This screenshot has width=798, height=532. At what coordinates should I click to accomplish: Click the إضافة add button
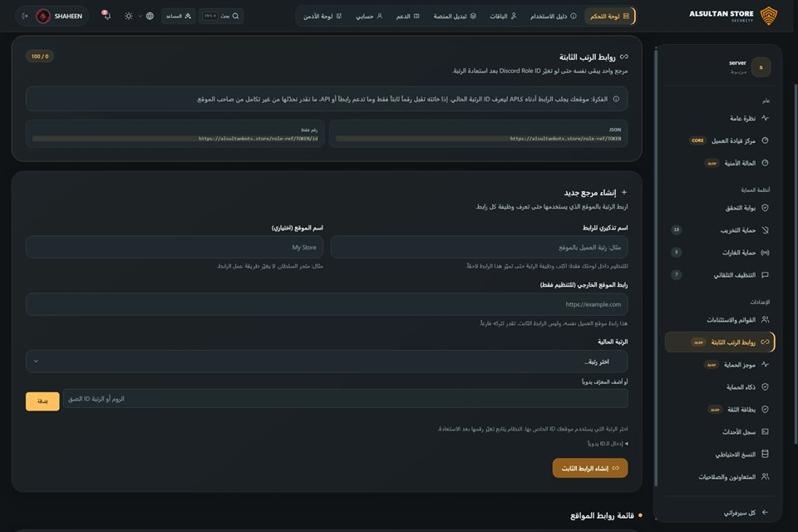click(x=42, y=401)
